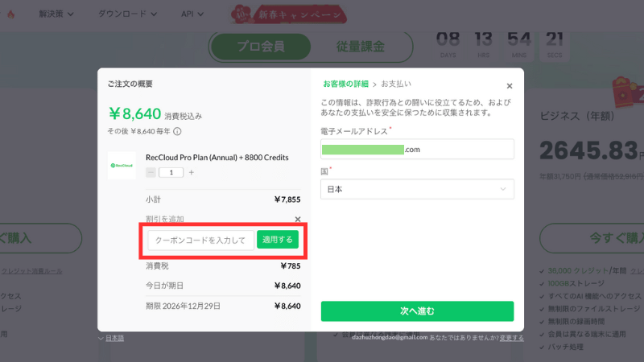
Task: Click the email address field
Action: click(417, 150)
